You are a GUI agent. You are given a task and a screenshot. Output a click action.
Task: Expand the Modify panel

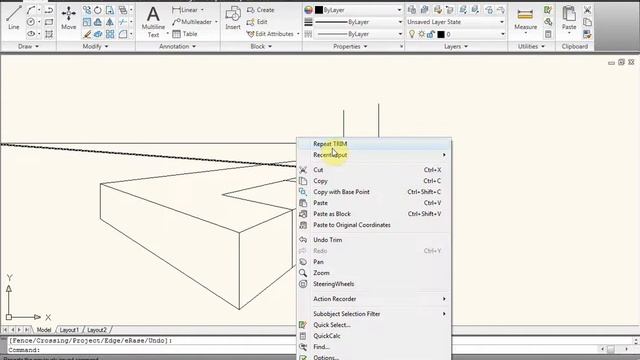coord(96,47)
